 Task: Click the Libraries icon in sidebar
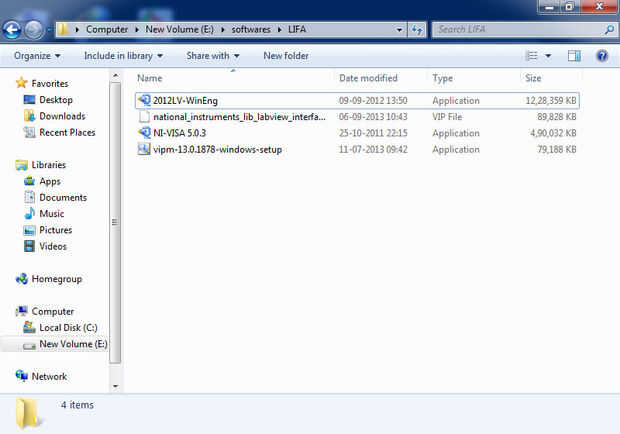(21, 165)
